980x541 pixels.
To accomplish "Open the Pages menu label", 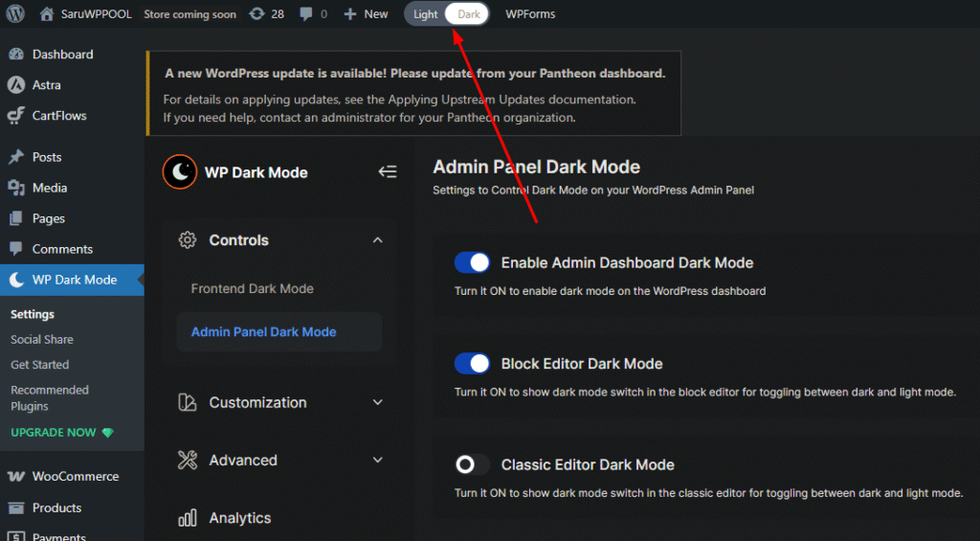I will (x=49, y=218).
